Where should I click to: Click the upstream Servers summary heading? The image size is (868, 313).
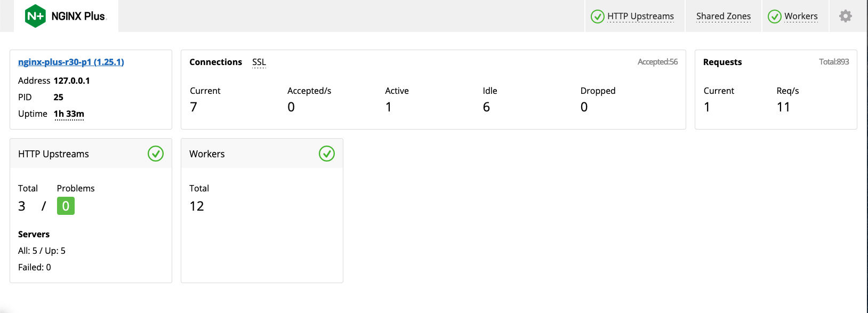[x=34, y=234]
